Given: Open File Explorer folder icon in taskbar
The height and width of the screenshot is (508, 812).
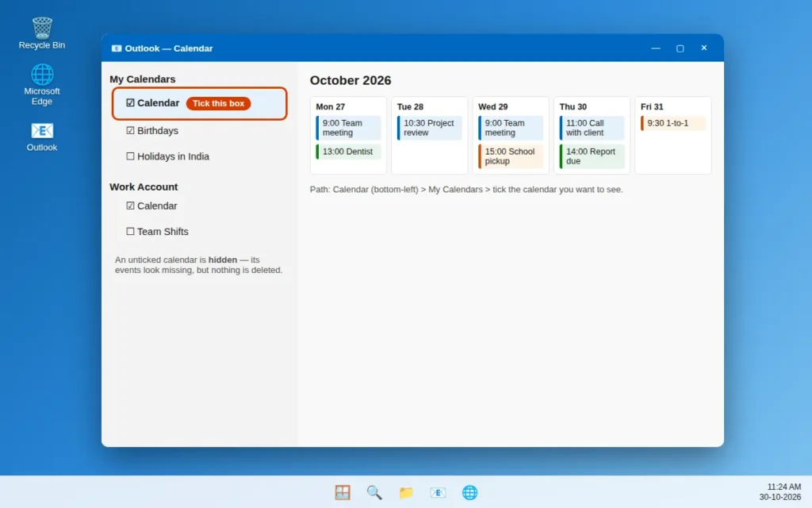Looking at the screenshot, I should (406, 492).
